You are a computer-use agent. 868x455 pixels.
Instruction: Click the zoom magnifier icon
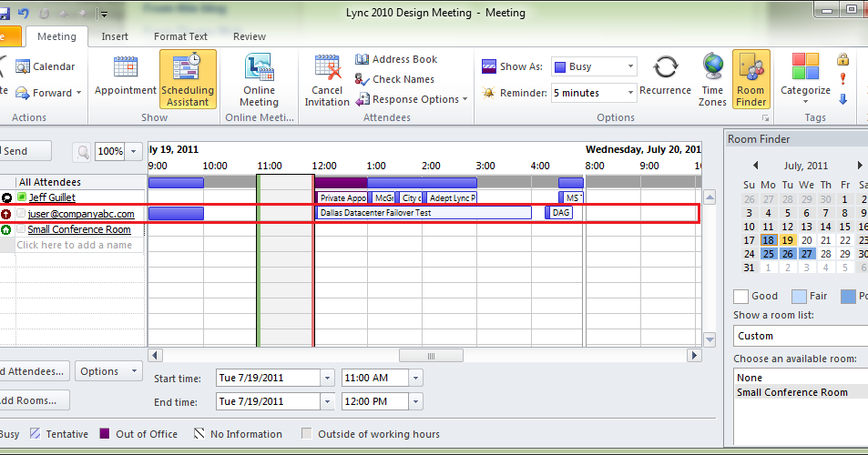(83, 151)
